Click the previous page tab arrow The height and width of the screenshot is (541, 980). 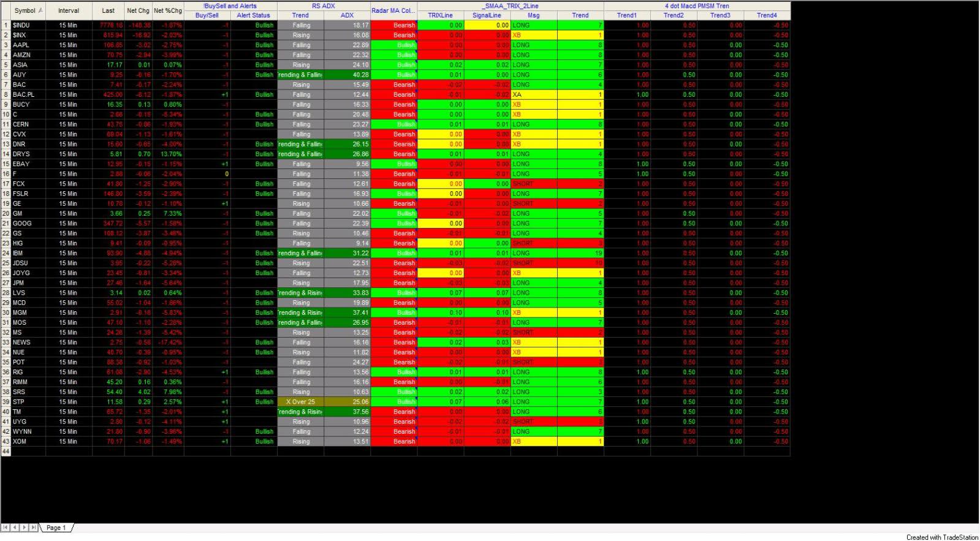point(15,528)
